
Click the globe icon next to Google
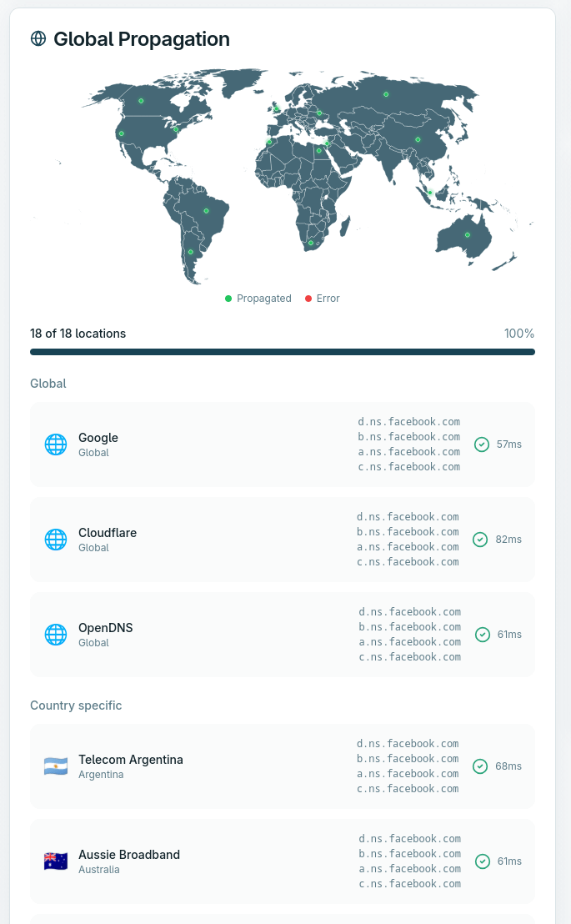tap(56, 444)
